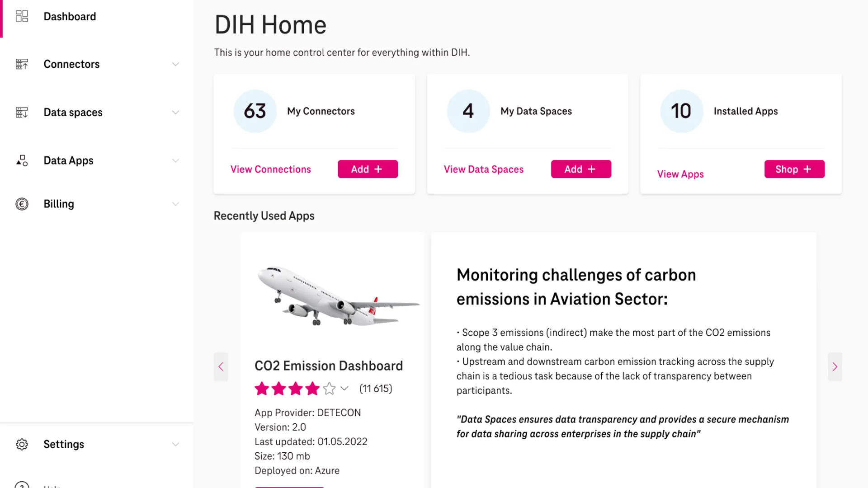Go to previous app with left arrow

pyautogui.click(x=221, y=366)
